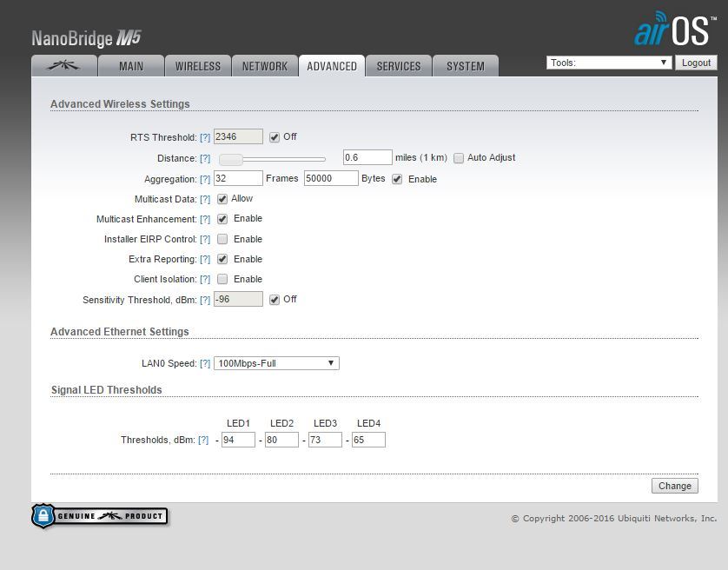Open help for RTS Threshold
Image resolution: width=728 pixels, height=570 pixels.
point(205,137)
